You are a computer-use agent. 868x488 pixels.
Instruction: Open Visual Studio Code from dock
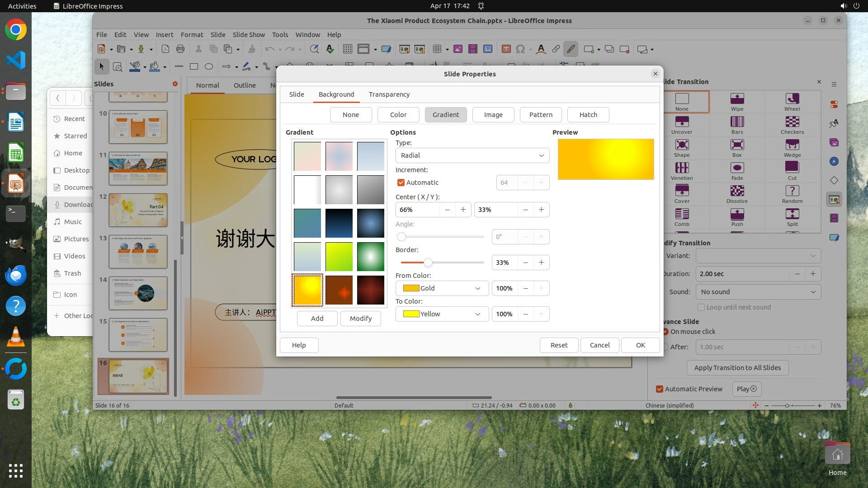[x=16, y=60]
